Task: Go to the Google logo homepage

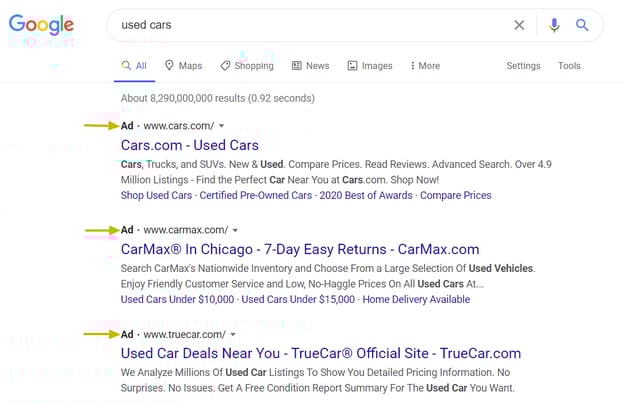Action: click(41, 25)
